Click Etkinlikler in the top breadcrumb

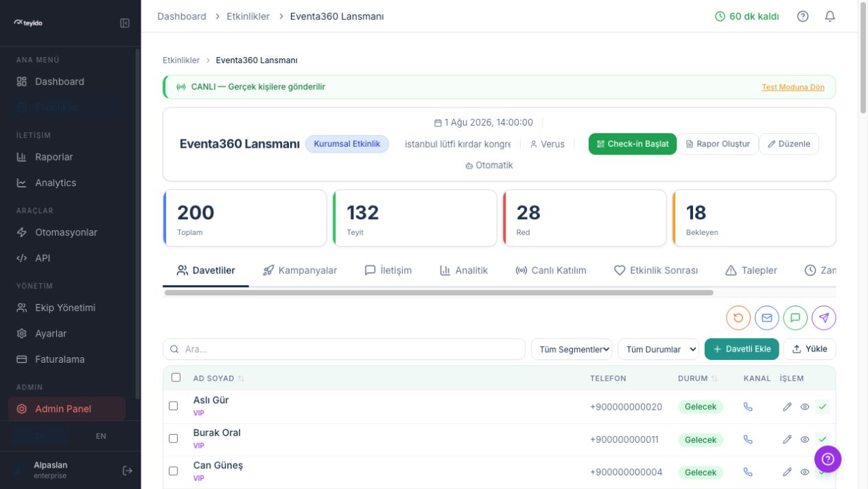click(x=248, y=16)
